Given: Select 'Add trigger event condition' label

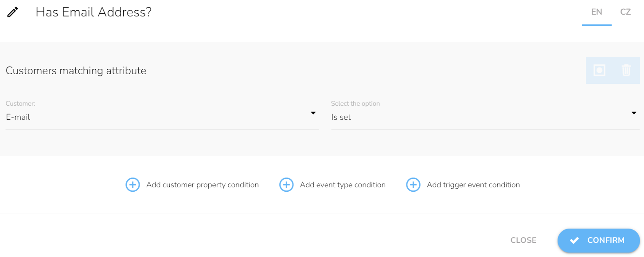Looking at the screenshot, I should click(473, 185).
